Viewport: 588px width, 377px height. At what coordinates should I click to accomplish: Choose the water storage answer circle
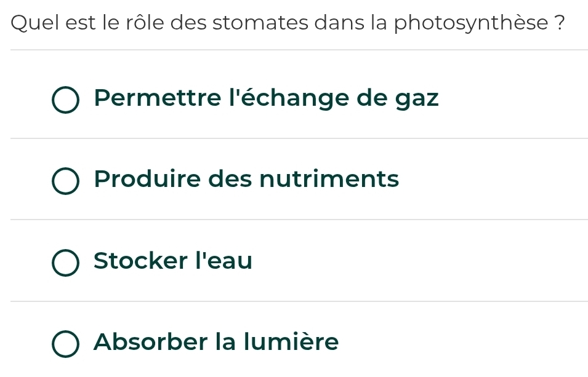(x=65, y=263)
